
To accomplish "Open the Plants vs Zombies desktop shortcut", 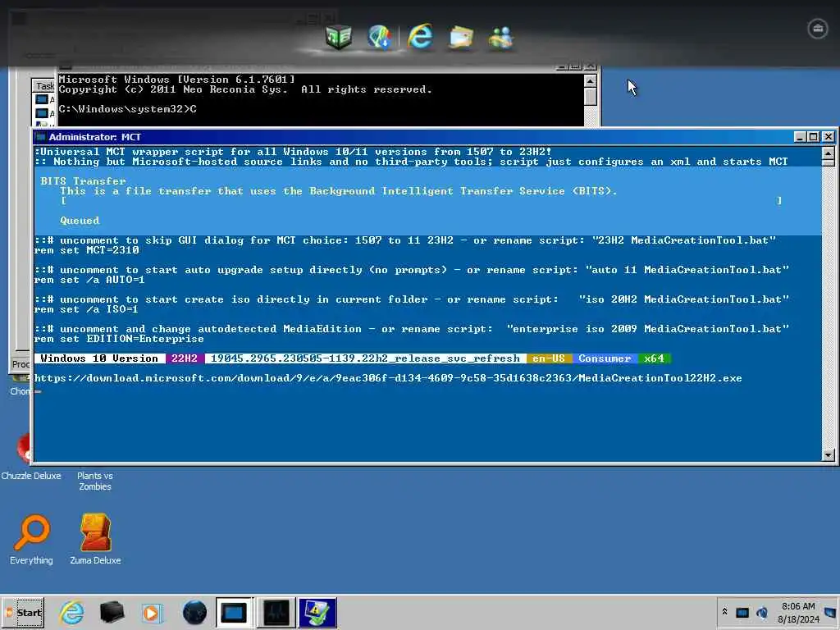I will 95,481.
